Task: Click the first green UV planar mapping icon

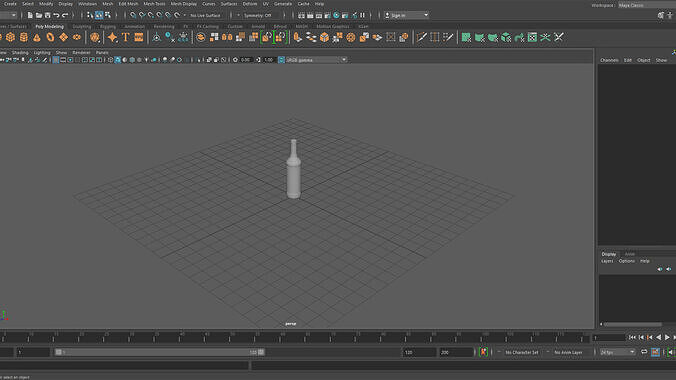Action: click(x=466, y=38)
